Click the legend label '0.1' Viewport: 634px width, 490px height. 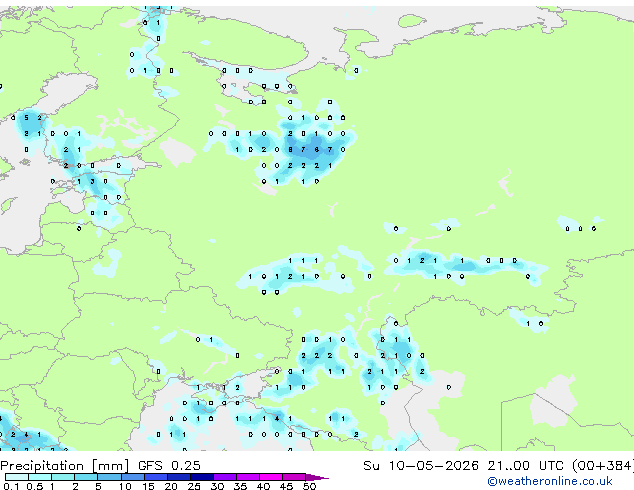11,486
